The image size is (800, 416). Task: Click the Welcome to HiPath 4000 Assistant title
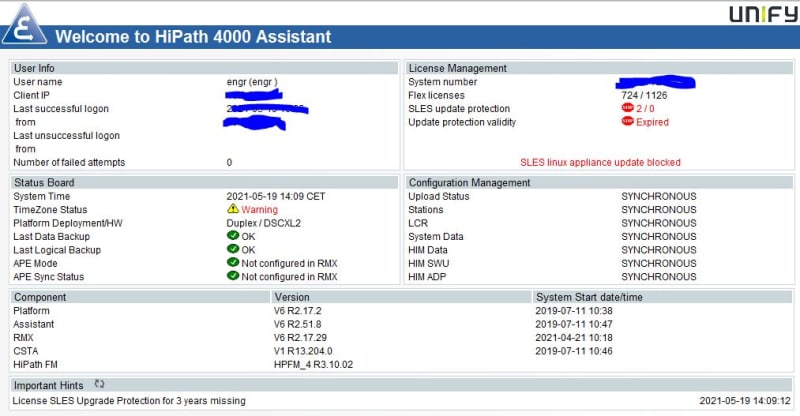pyautogui.click(x=193, y=37)
